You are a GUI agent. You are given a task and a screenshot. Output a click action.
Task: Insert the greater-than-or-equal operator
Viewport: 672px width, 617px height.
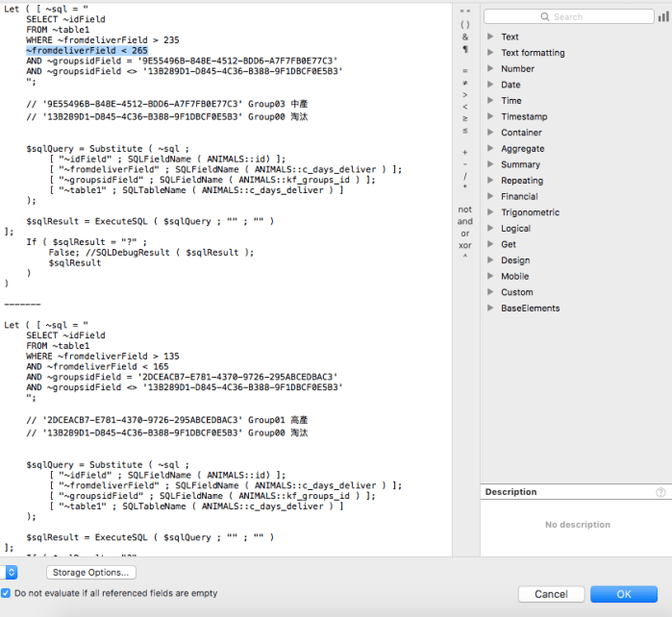coord(465,118)
